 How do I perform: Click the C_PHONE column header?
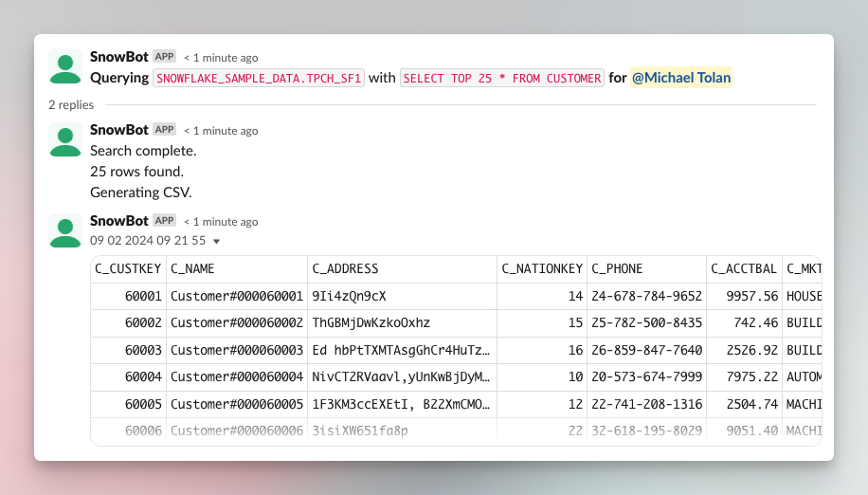click(646, 269)
